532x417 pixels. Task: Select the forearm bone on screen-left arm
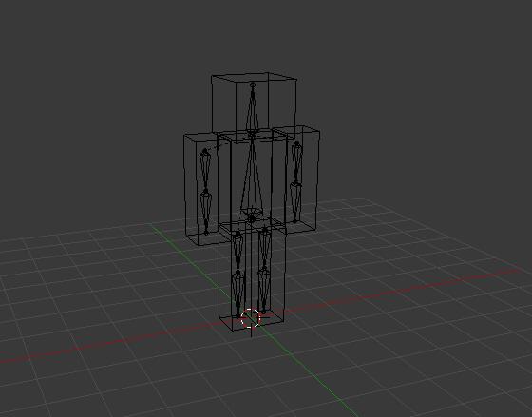(205, 213)
